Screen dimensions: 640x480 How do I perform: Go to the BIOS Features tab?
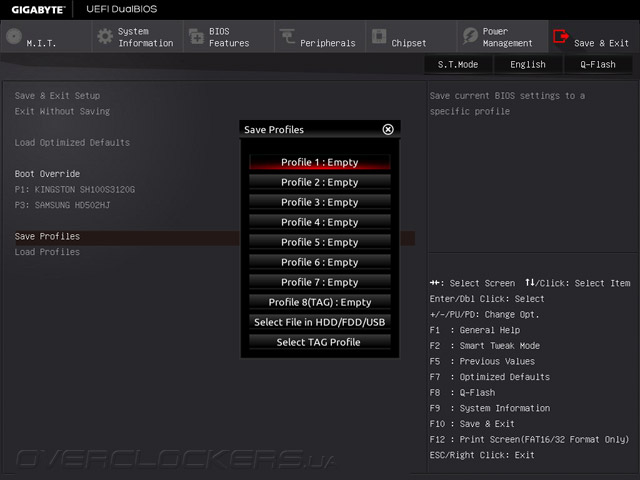coord(229,37)
